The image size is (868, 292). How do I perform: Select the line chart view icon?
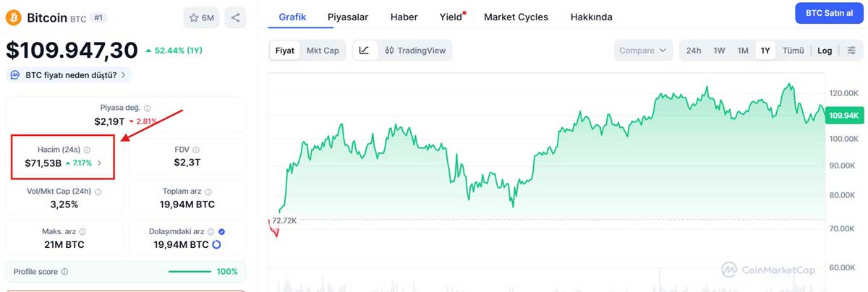[x=365, y=51]
